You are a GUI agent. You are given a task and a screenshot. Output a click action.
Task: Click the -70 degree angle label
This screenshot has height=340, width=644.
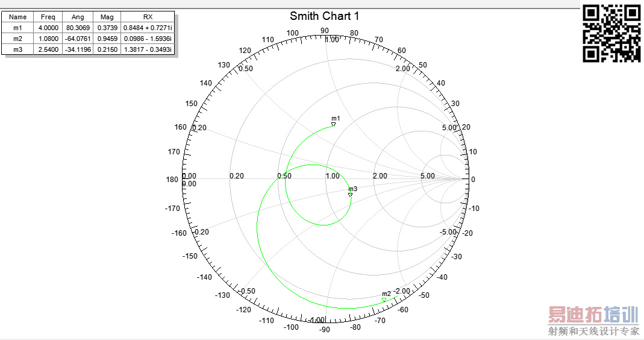tap(380, 321)
